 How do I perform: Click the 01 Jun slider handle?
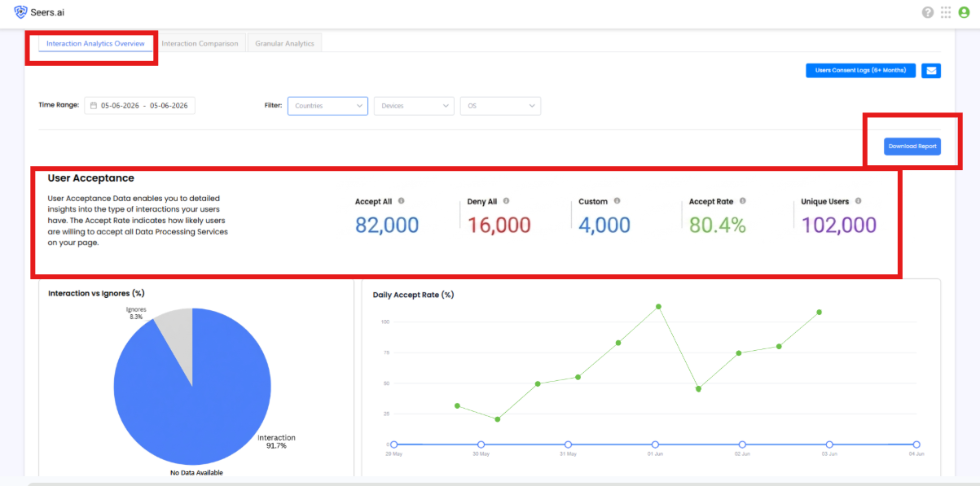[x=655, y=444]
